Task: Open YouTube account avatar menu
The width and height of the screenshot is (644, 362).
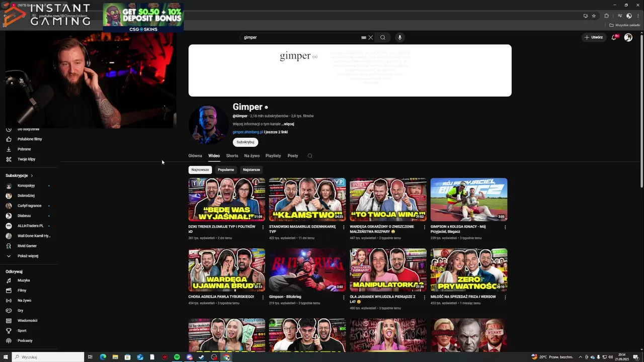Action: pos(628,37)
